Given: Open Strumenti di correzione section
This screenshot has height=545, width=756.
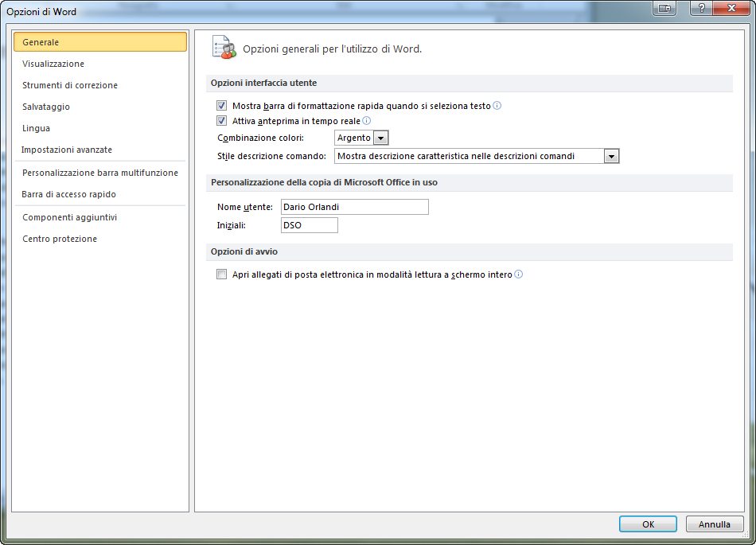Looking at the screenshot, I should pos(70,85).
